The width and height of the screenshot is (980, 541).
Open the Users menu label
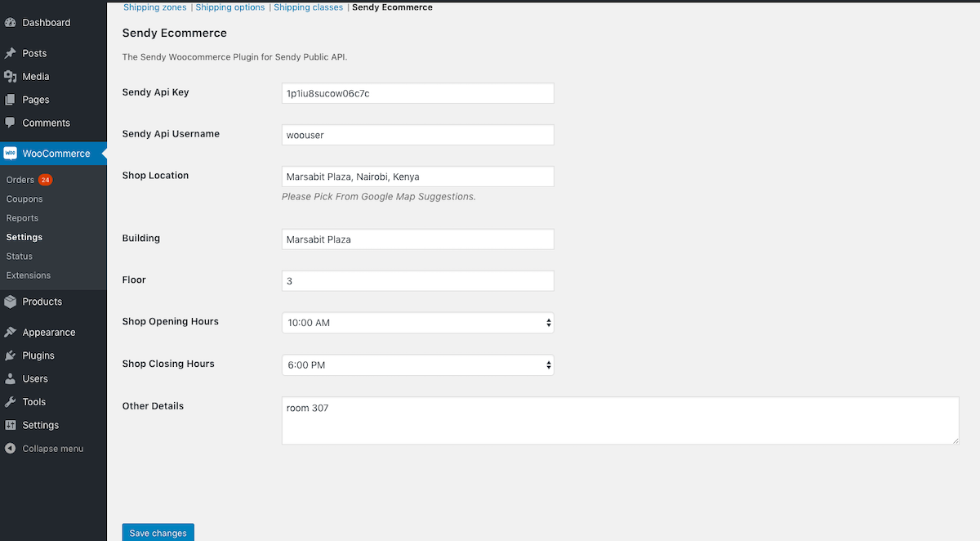point(35,378)
